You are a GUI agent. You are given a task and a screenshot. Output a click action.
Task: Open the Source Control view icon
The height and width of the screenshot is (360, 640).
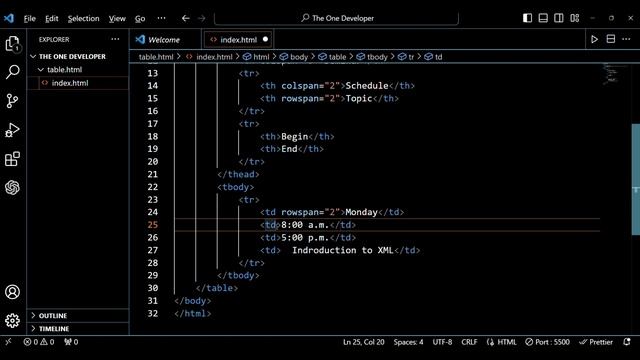click(x=12, y=101)
